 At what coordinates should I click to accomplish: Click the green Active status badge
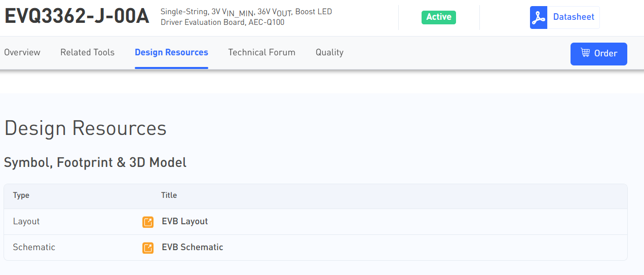[x=439, y=17]
